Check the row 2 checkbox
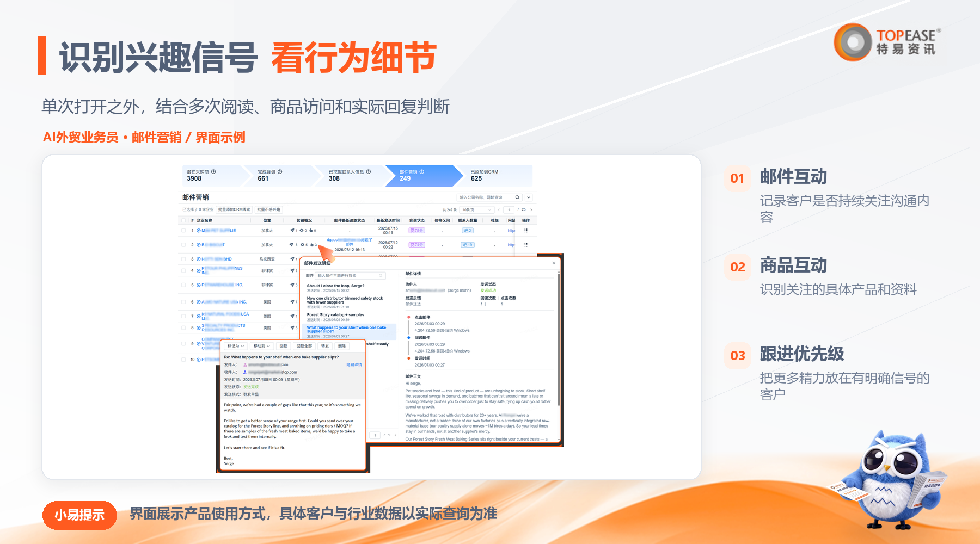Viewport: 980px width, 544px height. coord(184,245)
